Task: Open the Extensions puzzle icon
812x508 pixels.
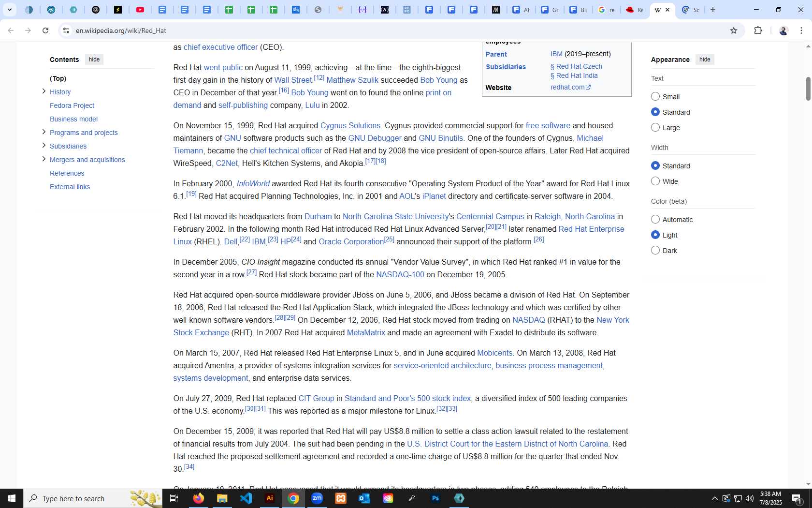Action: tap(758, 30)
